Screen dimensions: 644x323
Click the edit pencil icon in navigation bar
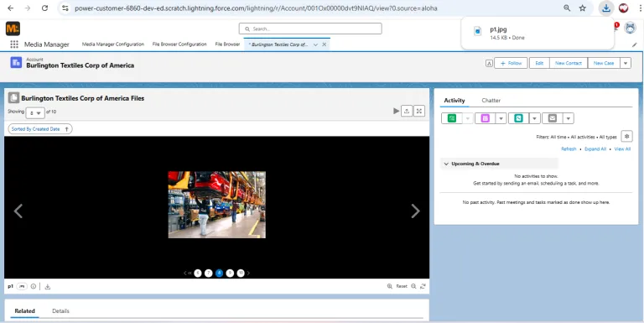tap(634, 44)
